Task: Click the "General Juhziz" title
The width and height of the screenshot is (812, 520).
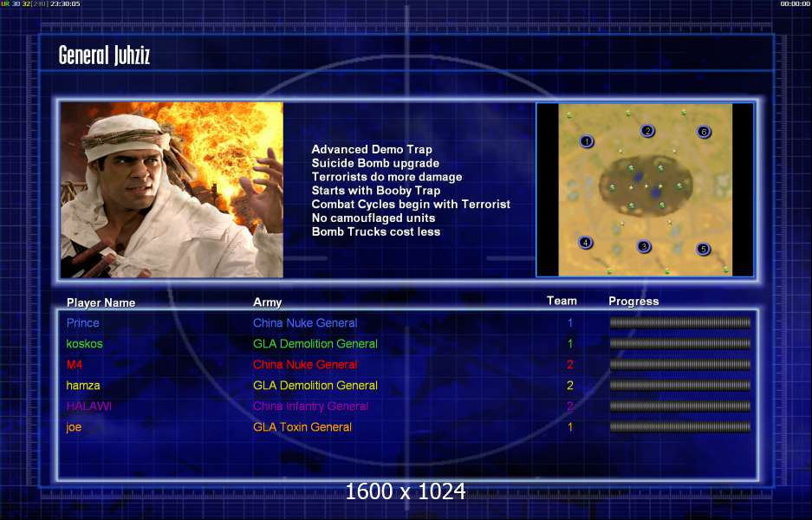Action: click(104, 55)
